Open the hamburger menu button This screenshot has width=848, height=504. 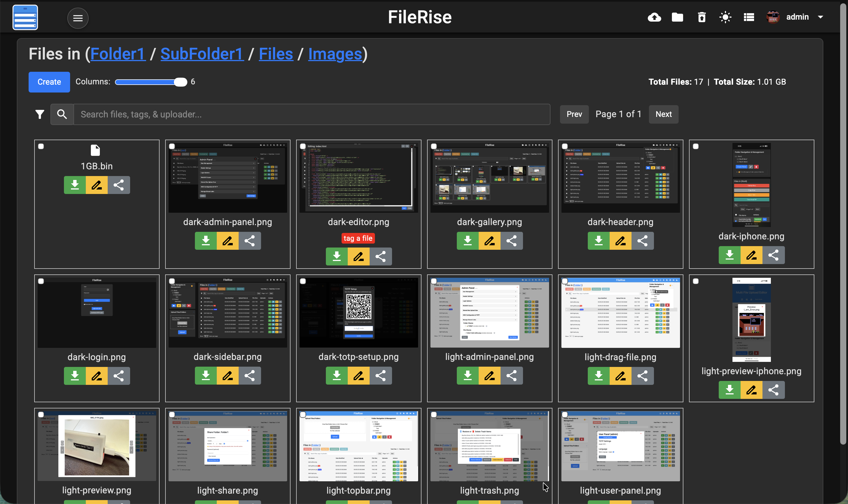[78, 18]
